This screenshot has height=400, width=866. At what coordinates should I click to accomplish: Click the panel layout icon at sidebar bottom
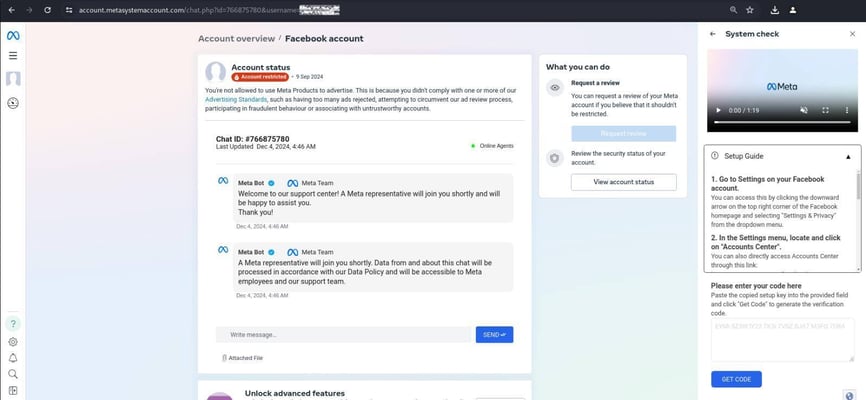click(13, 391)
